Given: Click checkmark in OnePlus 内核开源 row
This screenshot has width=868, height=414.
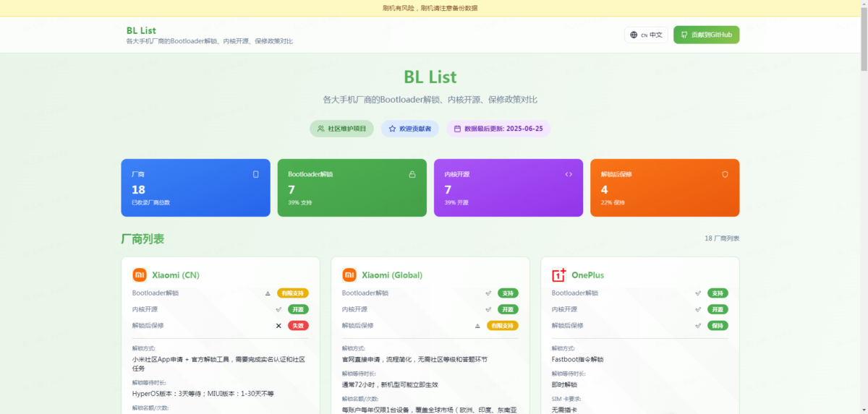Looking at the screenshot, I should (x=698, y=309).
